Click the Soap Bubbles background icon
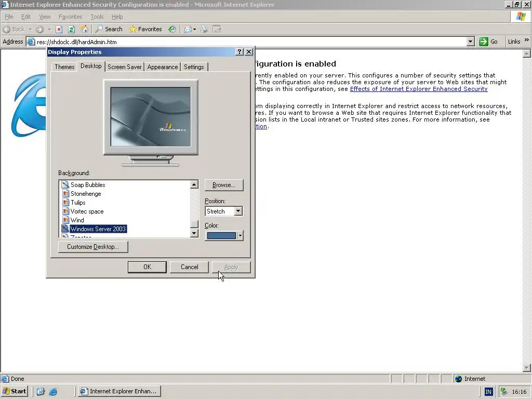The image size is (532, 399). click(65, 184)
